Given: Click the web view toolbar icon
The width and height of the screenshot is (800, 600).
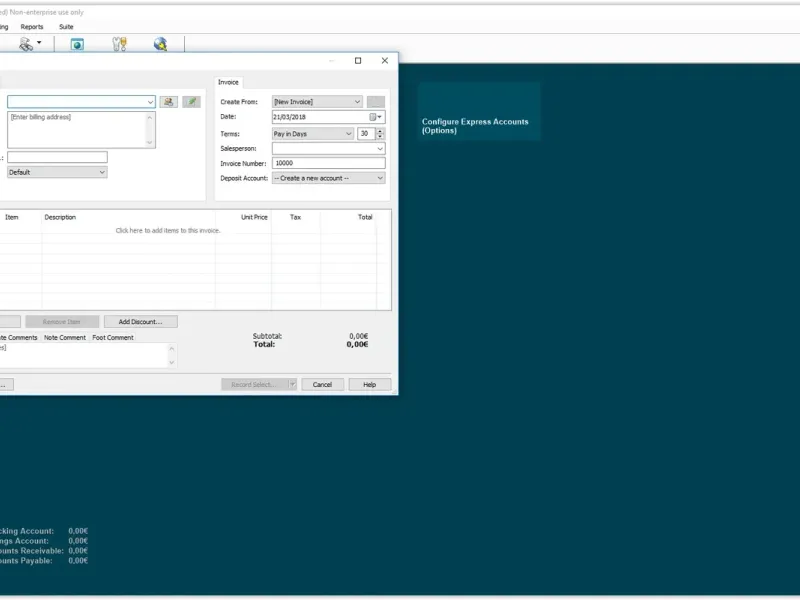Looking at the screenshot, I should tap(77, 44).
